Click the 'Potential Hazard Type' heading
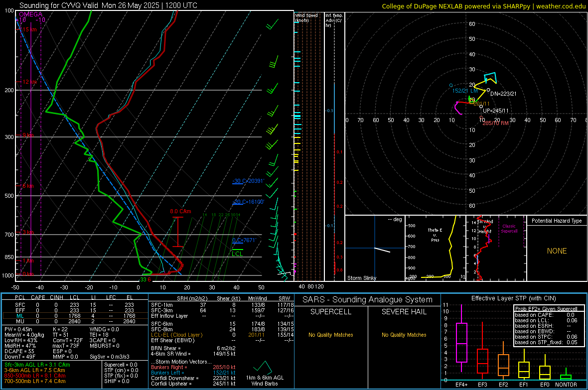The height and width of the screenshot is (390, 588). [x=557, y=221]
